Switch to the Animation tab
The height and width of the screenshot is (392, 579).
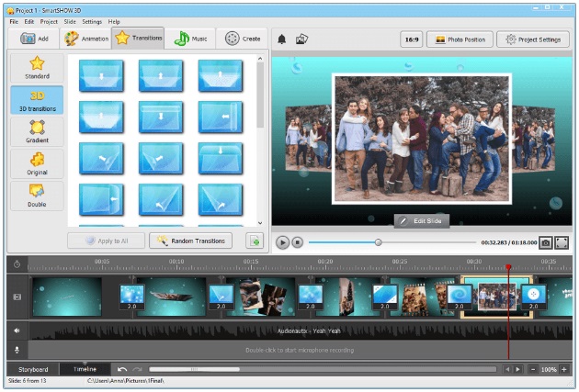85,39
